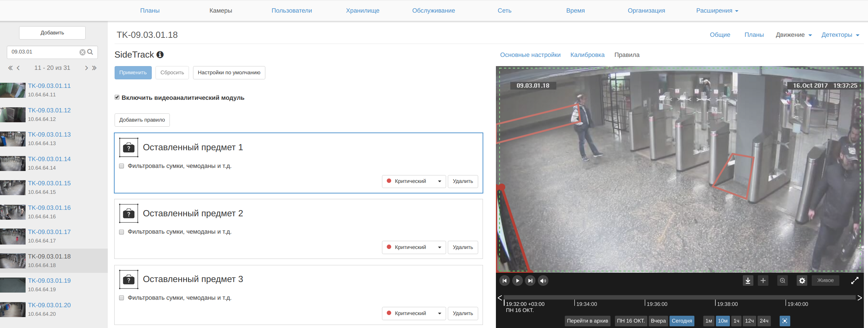Click the search magnifier icon

tap(90, 52)
